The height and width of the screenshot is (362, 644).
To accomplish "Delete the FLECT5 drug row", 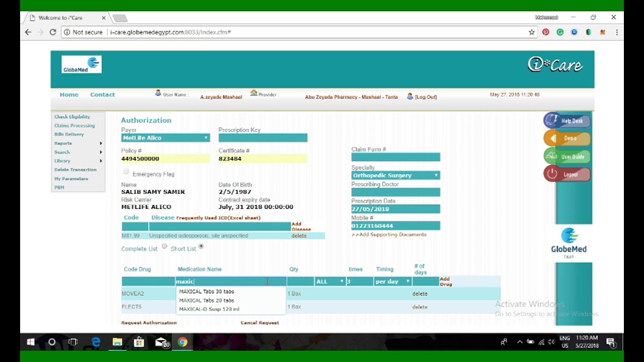I will [x=420, y=307].
